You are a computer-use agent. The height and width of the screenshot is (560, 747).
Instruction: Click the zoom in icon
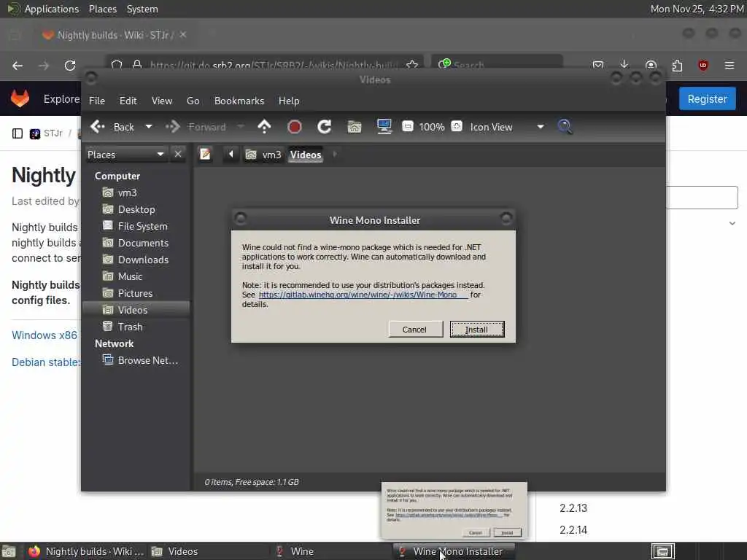click(457, 127)
